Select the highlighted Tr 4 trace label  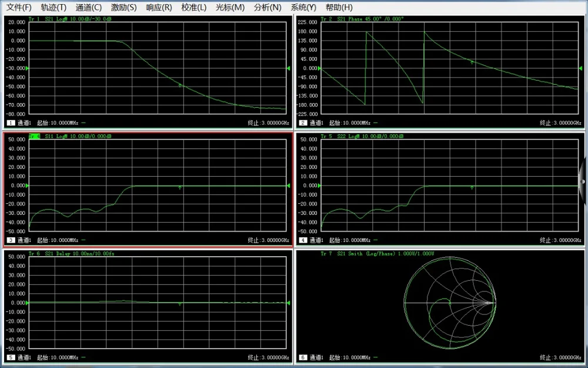pos(34,137)
